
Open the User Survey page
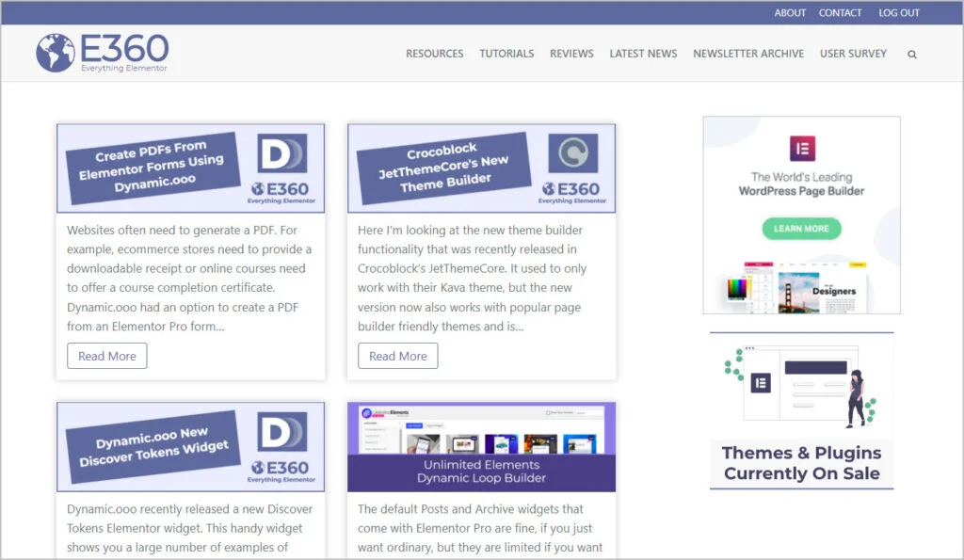pos(853,54)
